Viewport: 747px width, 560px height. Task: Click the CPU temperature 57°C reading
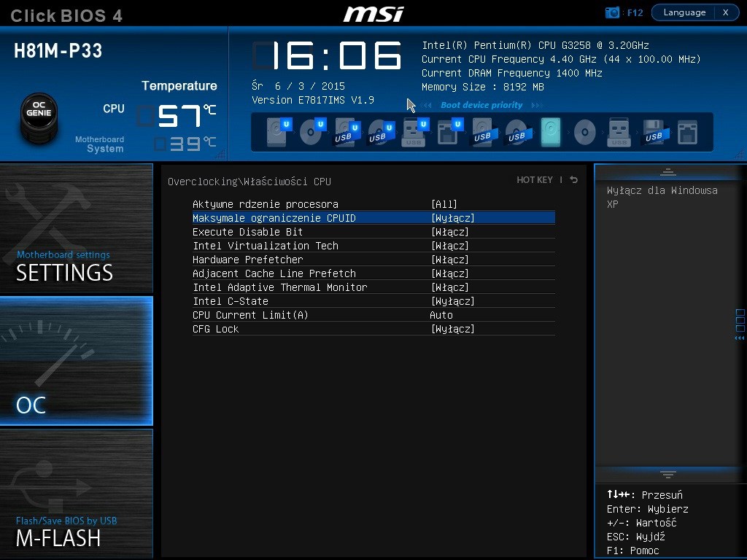pos(177,116)
